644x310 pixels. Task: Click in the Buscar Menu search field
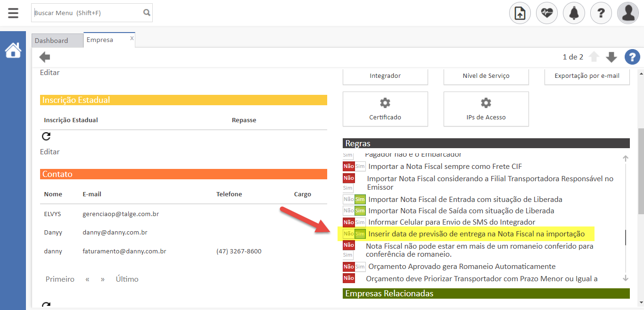tap(85, 13)
